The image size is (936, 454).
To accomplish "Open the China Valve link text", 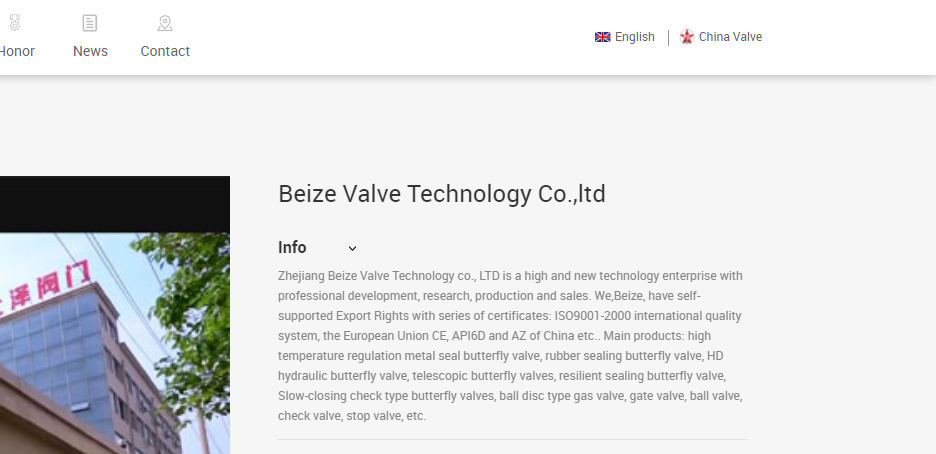I will (x=730, y=37).
